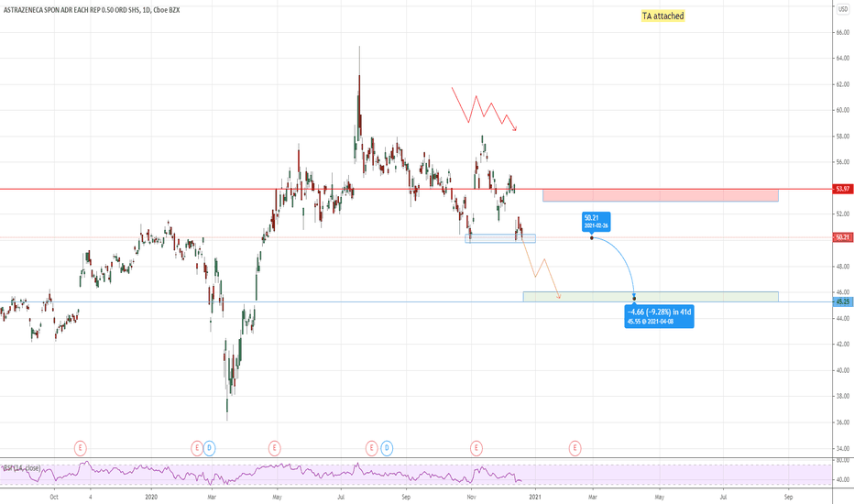
Task: Click the 60.00 price axis value
Action: pos(843,110)
